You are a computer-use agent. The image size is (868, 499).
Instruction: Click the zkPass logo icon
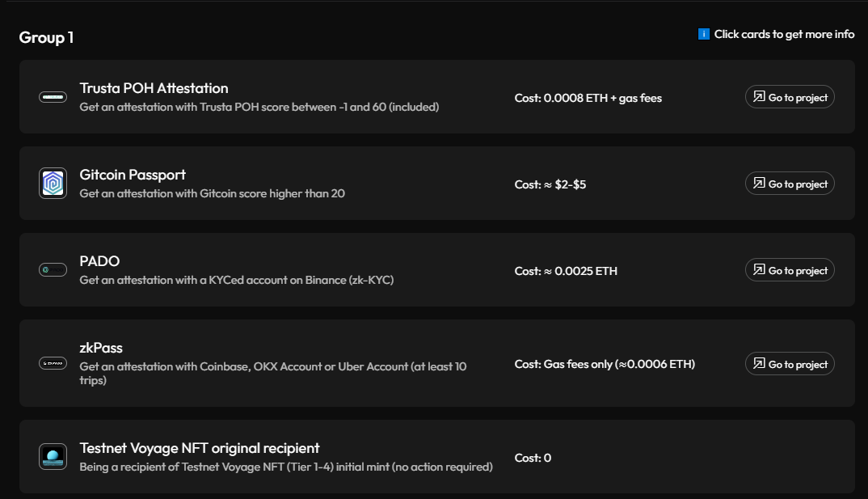[53, 363]
